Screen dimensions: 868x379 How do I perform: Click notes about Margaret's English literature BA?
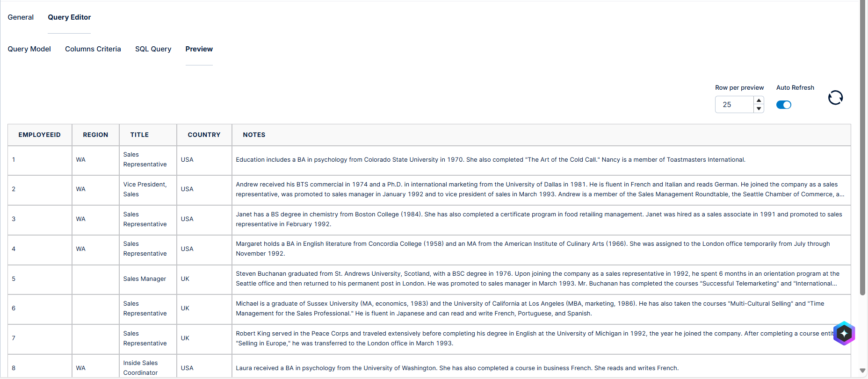541,249
